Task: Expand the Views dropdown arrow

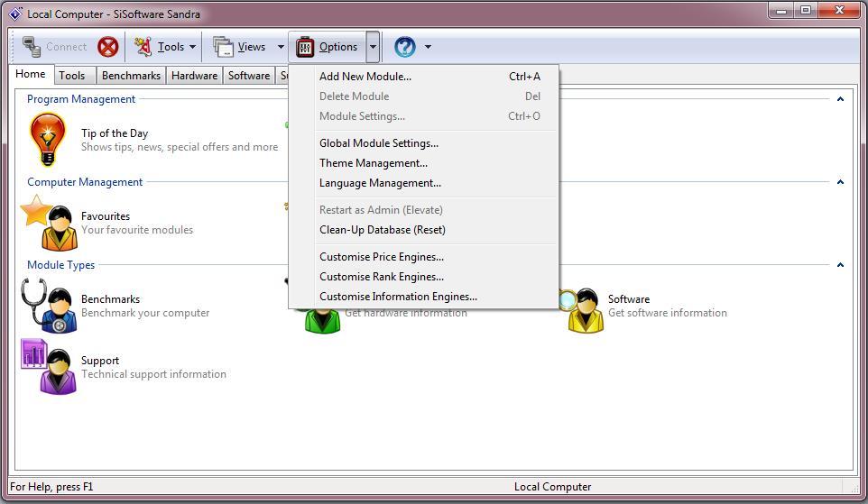Action: coord(281,47)
